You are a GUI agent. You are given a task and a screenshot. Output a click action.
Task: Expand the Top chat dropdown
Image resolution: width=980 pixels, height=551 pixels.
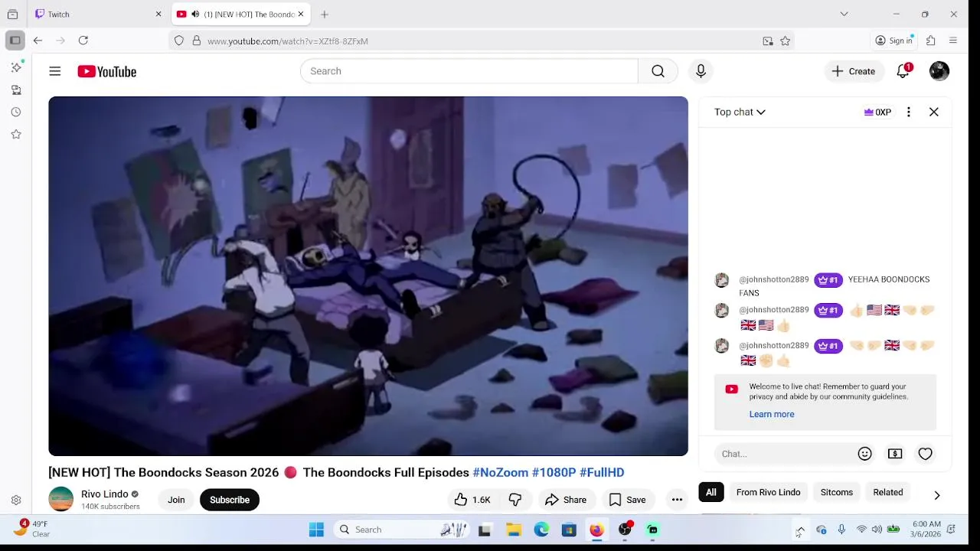coord(740,112)
